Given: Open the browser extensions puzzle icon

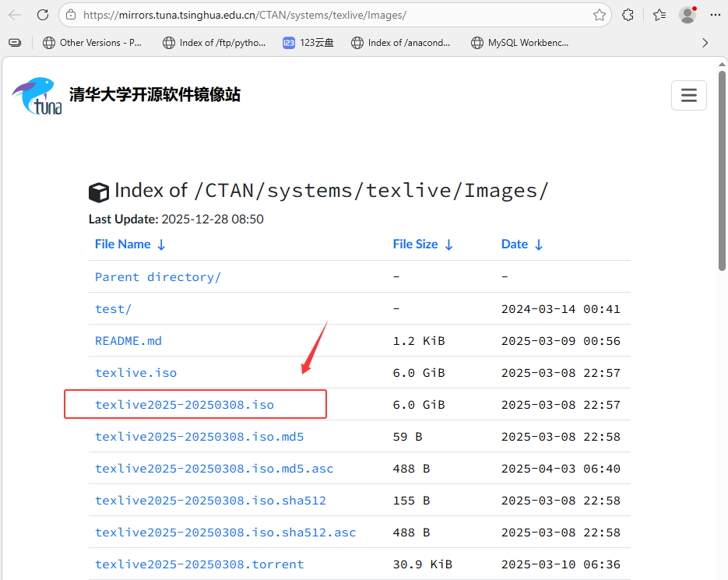Looking at the screenshot, I should [x=628, y=15].
